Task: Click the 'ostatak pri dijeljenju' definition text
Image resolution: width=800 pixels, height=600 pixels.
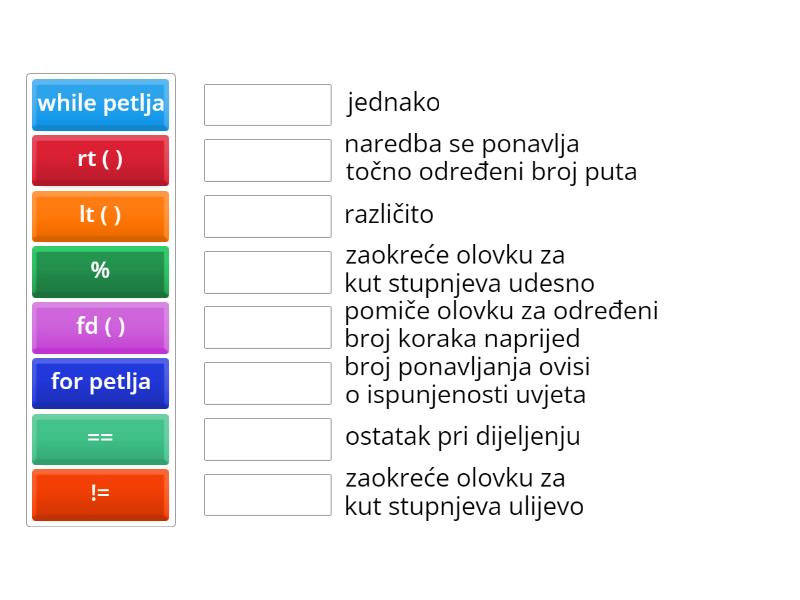Action: [x=462, y=437]
